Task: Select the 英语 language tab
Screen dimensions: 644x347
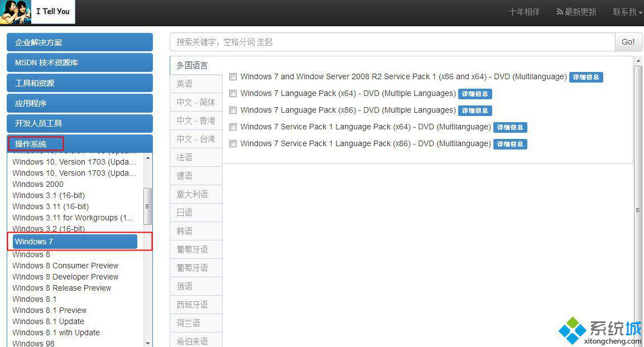Action: coord(185,84)
